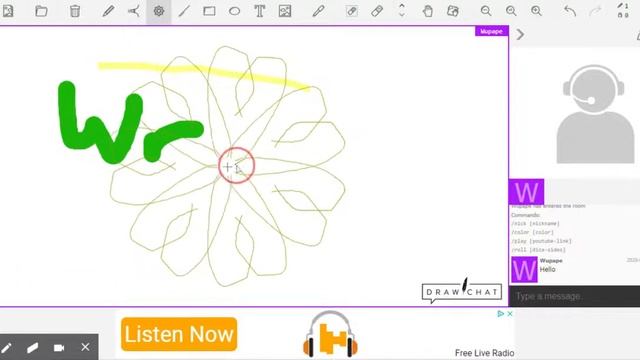Select eraser in bottom recorder bar
Viewport: 640px width, 360px height.
pos(32,347)
